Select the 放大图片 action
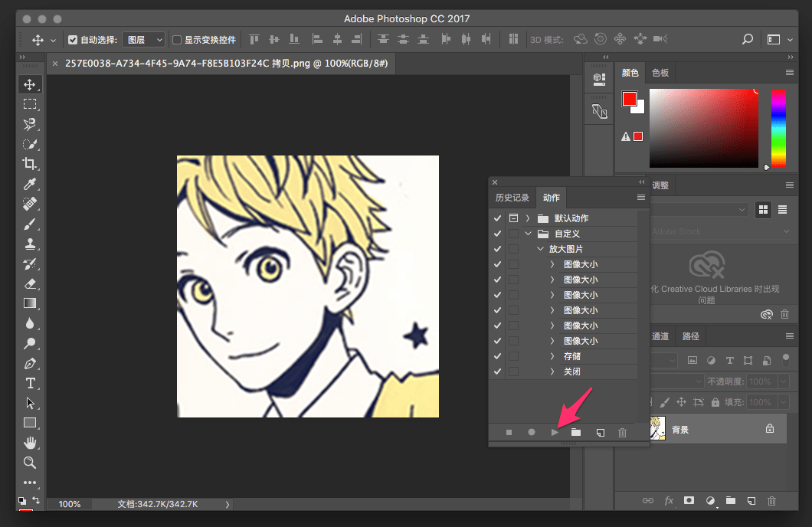The height and width of the screenshot is (527, 812). coord(565,249)
